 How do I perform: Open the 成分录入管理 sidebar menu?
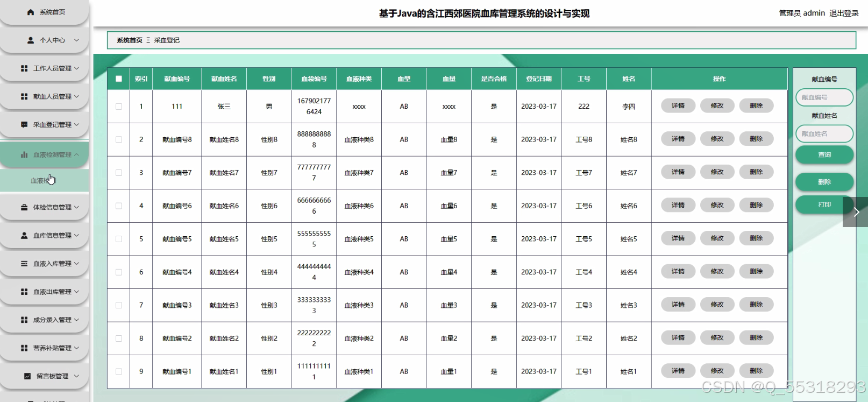coord(44,320)
